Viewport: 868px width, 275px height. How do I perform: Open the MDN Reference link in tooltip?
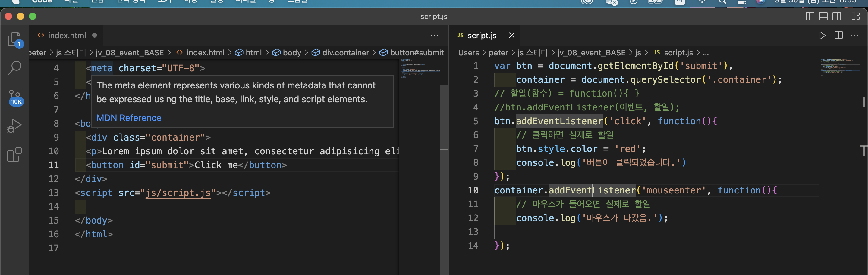pos(129,118)
